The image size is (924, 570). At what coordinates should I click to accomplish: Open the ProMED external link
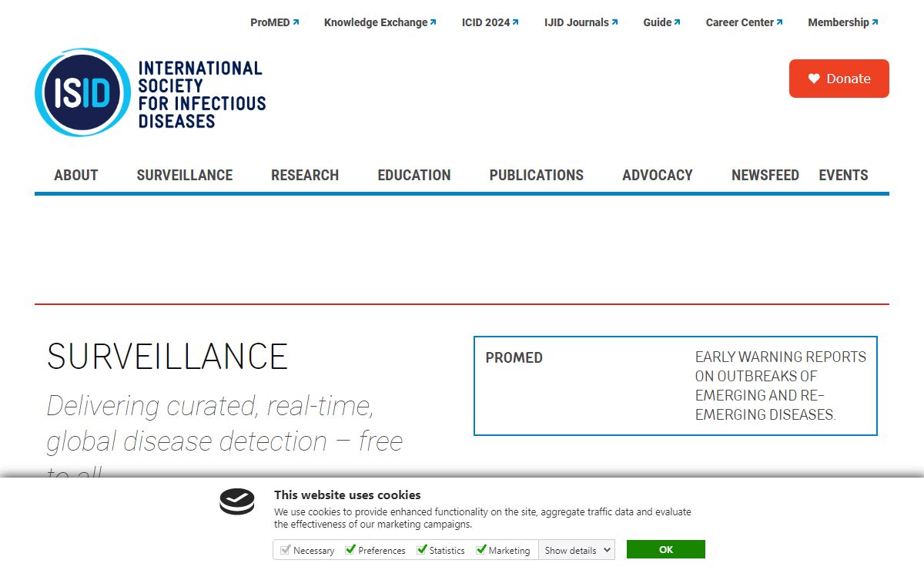tap(274, 22)
